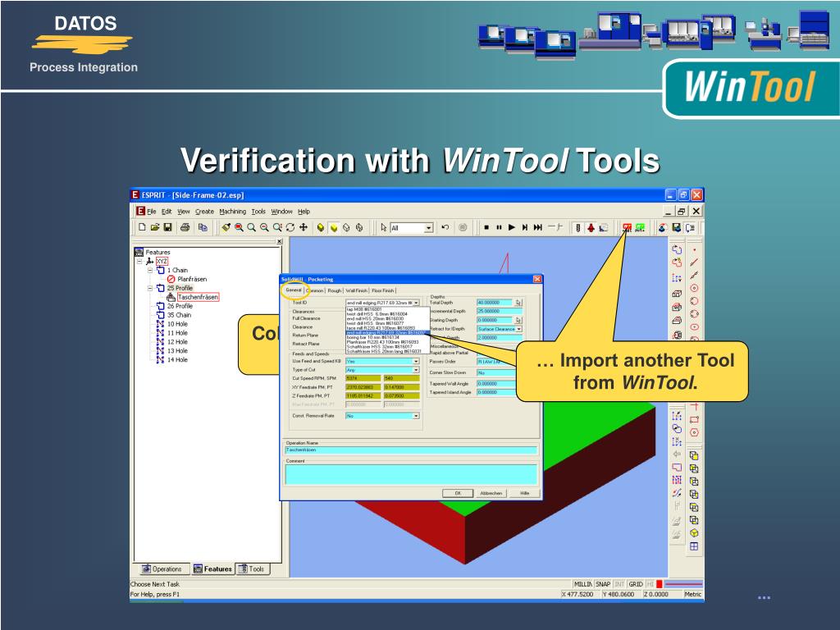Print using the printer toolbar icon
Viewport: 840px width, 630px height.
point(185,227)
